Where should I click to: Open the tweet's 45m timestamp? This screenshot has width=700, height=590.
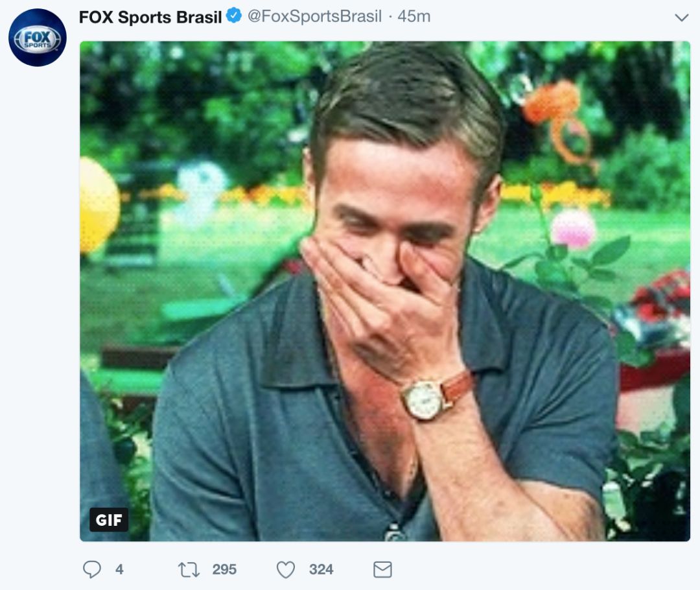pyautogui.click(x=414, y=17)
